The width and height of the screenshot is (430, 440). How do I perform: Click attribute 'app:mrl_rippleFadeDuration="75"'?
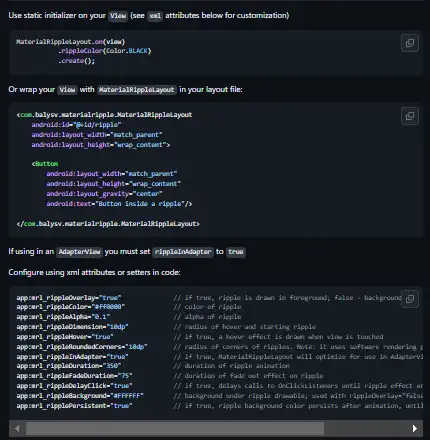[x=75, y=376]
